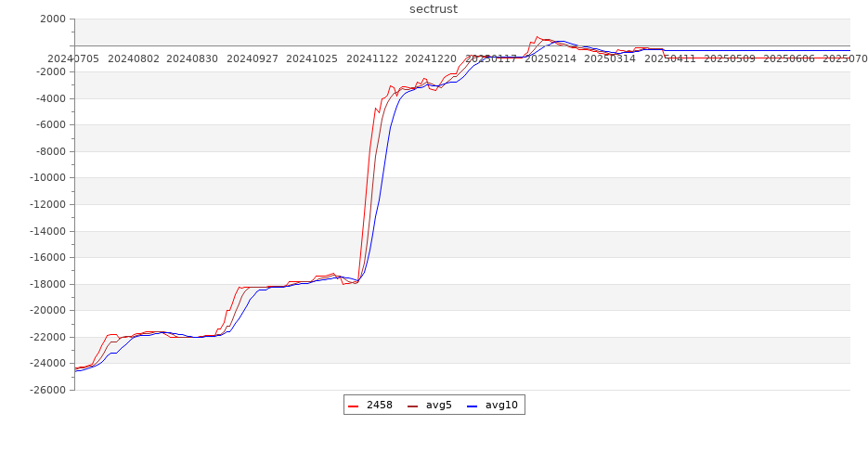Click the -18000 y-axis value label
This screenshot has width=868, height=464.
[x=46, y=284]
